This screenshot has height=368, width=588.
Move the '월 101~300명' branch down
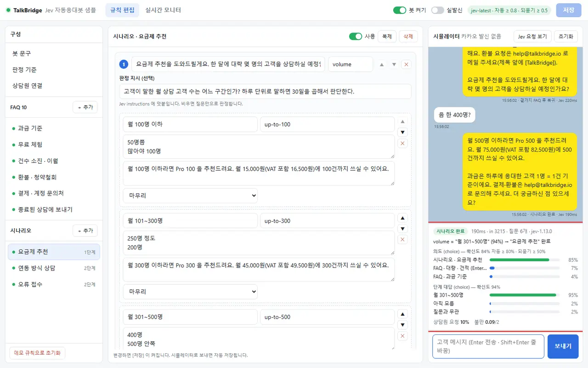pyautogui.click(x=403, y=229)
